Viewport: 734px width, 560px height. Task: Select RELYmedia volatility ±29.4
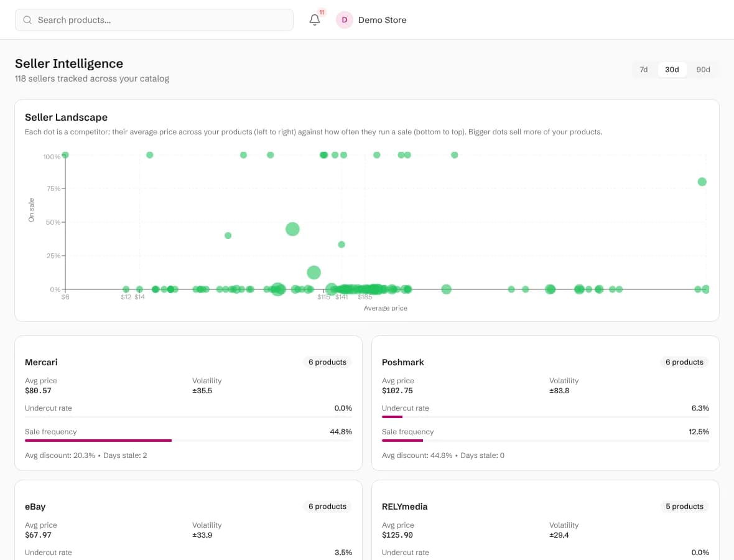point(559,534)
